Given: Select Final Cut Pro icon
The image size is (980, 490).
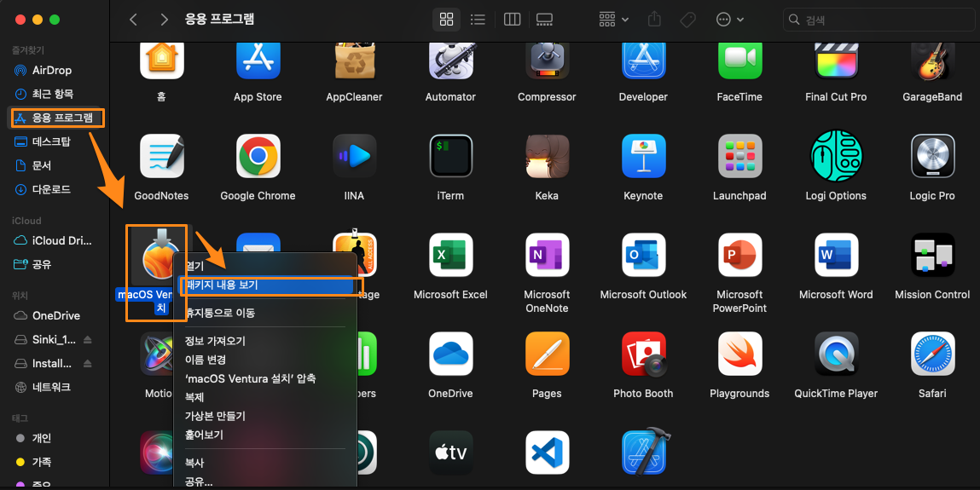Looking at the screenshot, I should pyautogui.click(x=836, y=60).
